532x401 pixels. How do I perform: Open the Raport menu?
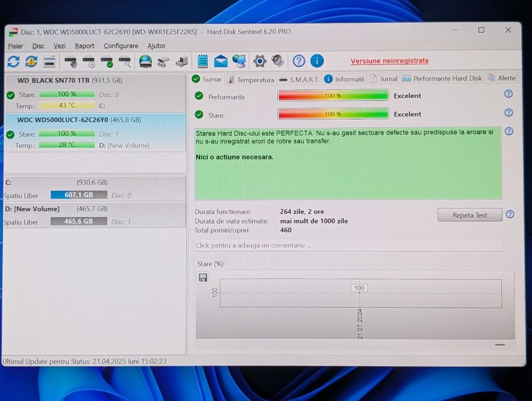coord(84,46)
